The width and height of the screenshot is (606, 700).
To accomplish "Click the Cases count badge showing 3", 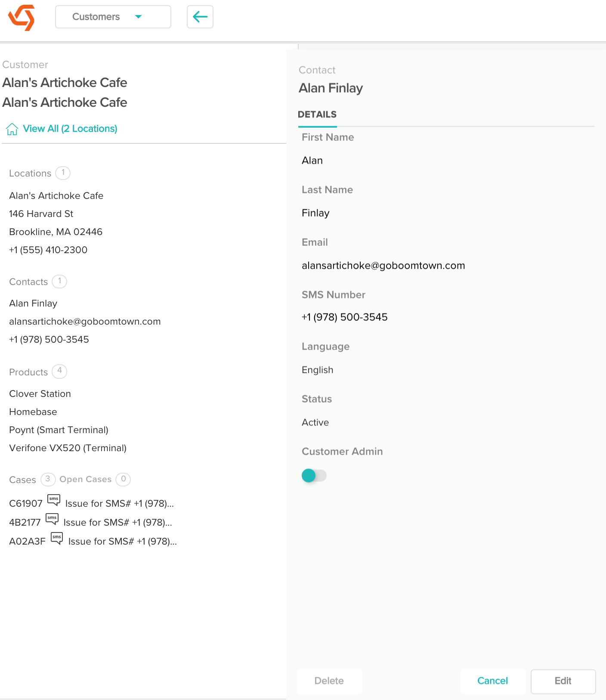I will coord(48,479).
